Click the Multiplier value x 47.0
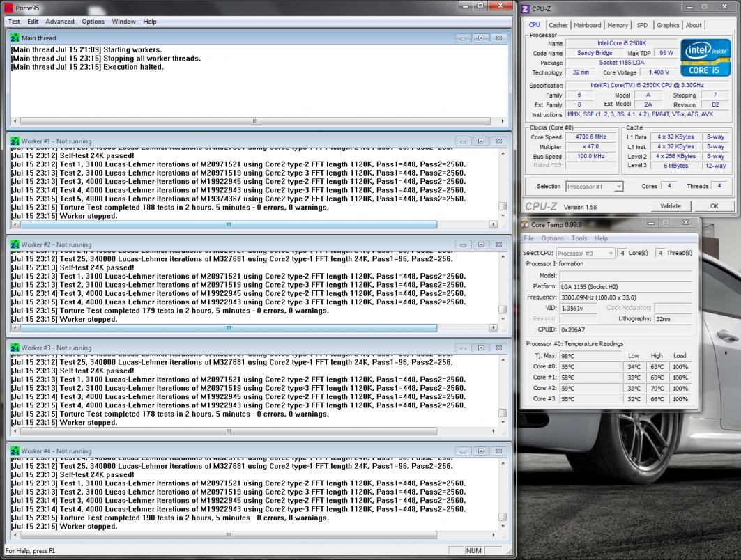 click(590, 146)
